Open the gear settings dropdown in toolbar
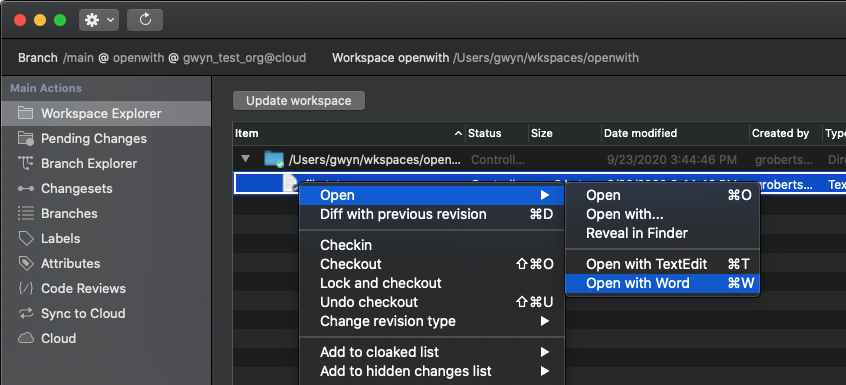This screenshot has width=846, height=385. pos(99,20)
